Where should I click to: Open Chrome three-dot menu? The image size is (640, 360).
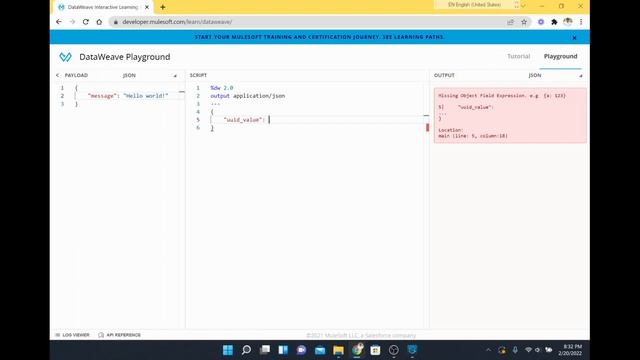581,22
